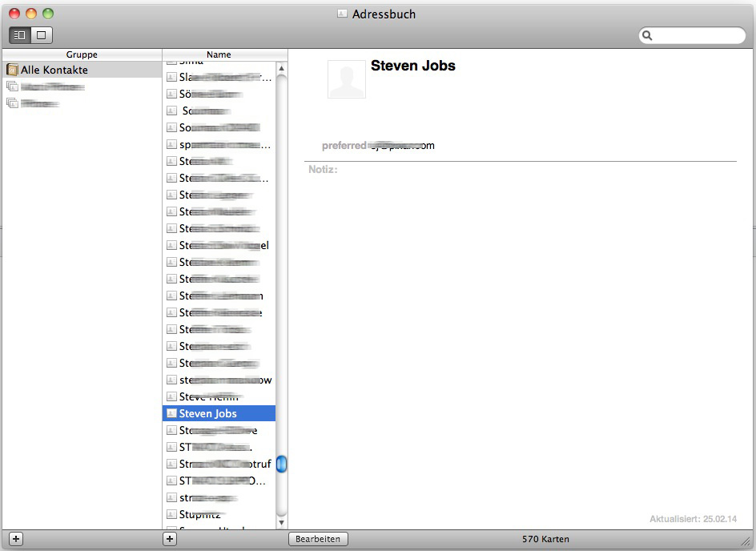Click the Steven Jobs heading on the card

click(x=413, y=66)
